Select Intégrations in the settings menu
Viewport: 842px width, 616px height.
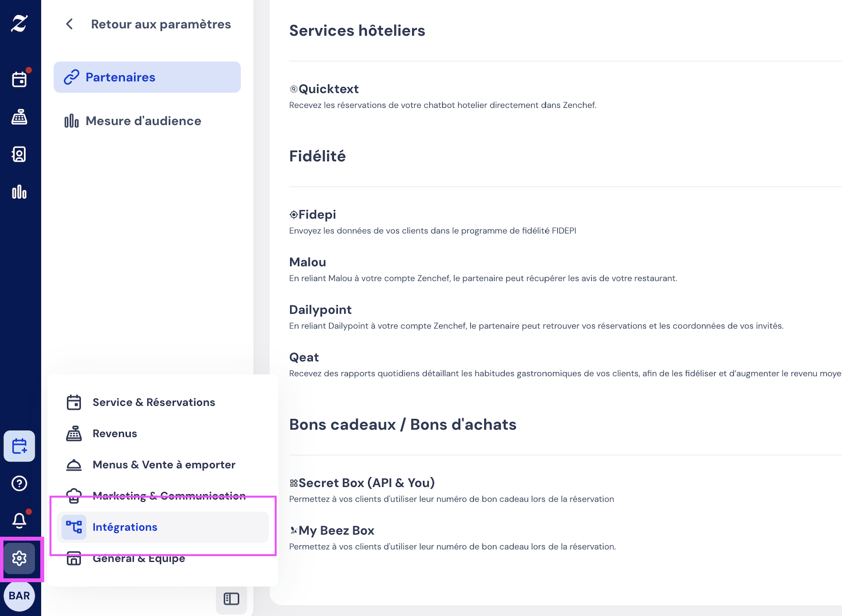pyautogui.click(x=163, y=527)
